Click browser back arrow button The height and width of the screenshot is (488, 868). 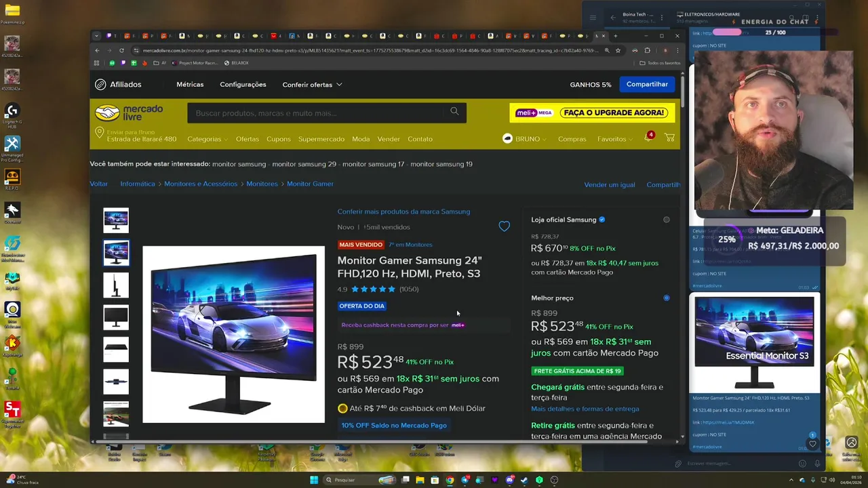click(97, 50)
